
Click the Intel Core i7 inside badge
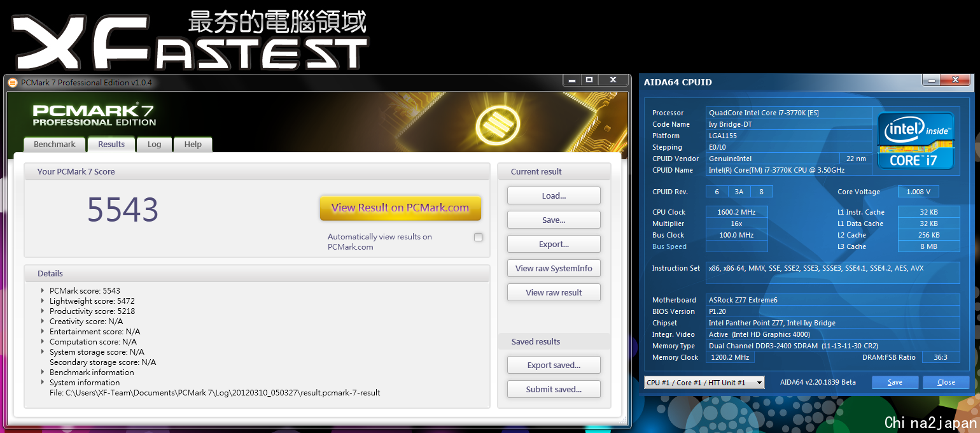tap(916, 141)
